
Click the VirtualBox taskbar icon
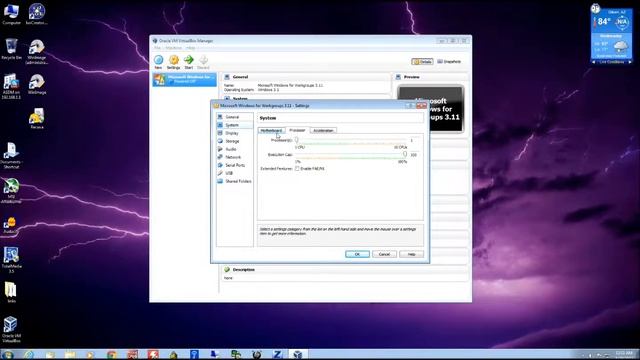[298, 355]
